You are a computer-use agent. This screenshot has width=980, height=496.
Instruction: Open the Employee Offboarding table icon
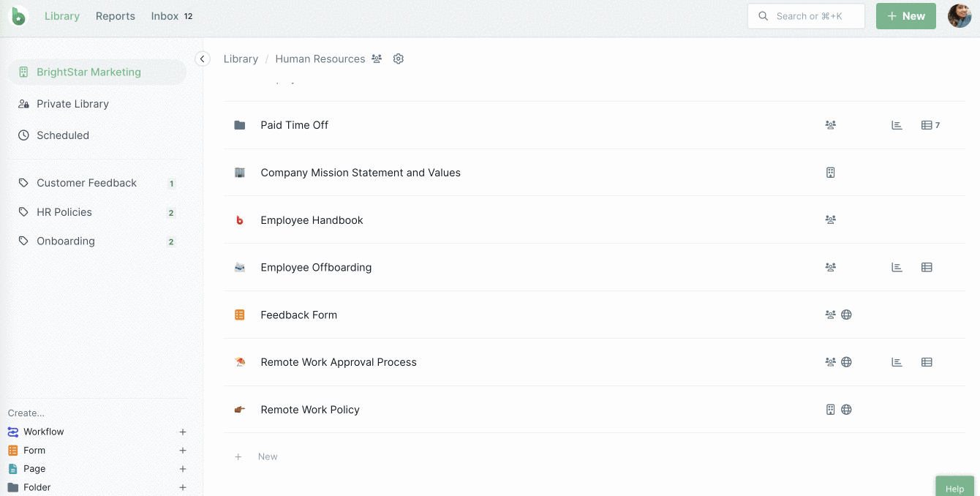[927, 267]
